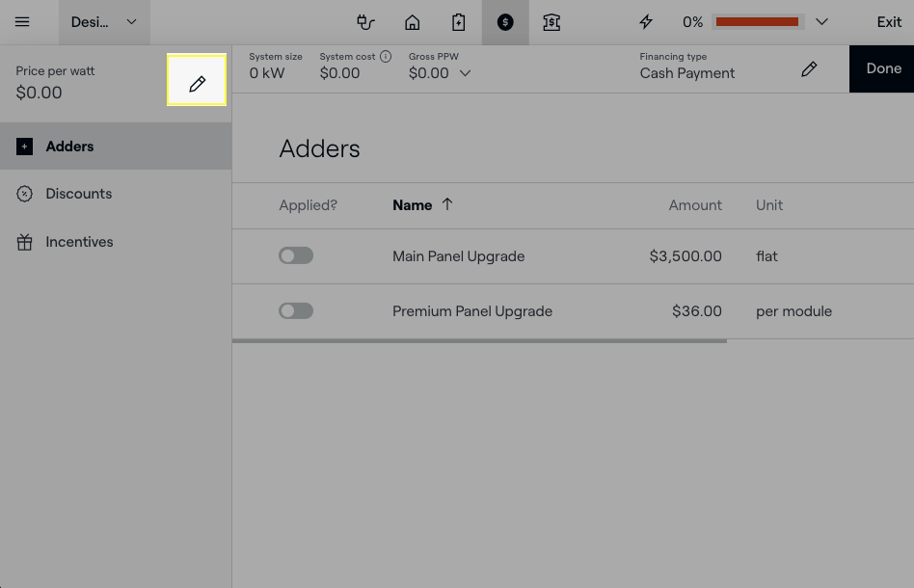Image resolution: width=914 pixels, height=588 pixels.
Task: Expand the Design dropdown
Action: coord(104,22)
